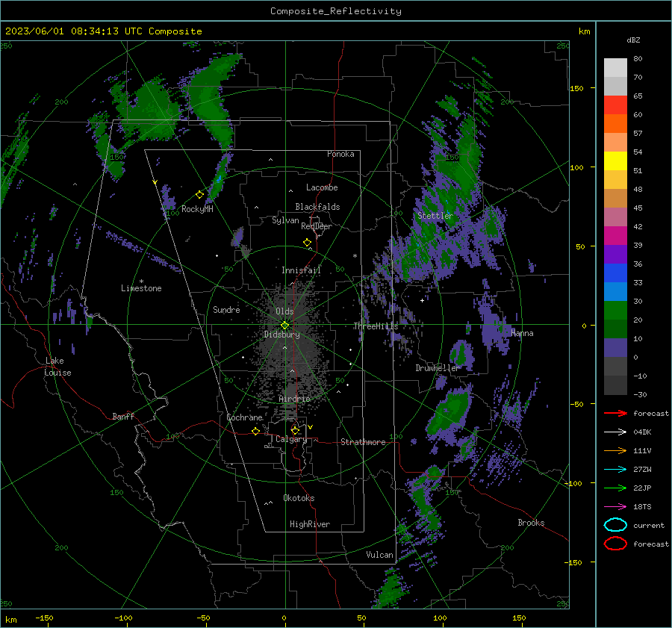Click the asterisk marker above Limestone
The image size is (672, 628).
point(141,282)
